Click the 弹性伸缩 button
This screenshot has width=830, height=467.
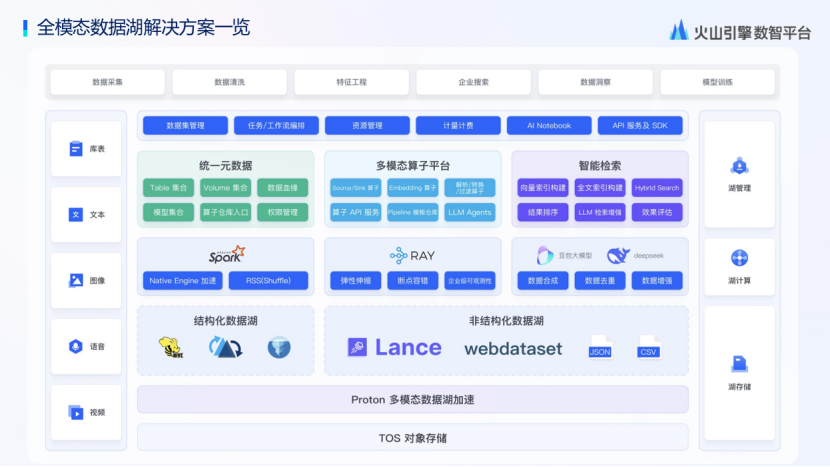point(356,281)
